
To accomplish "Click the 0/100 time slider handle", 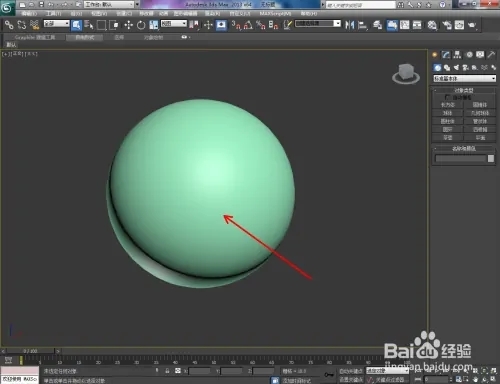I will [x=30, y=351].
